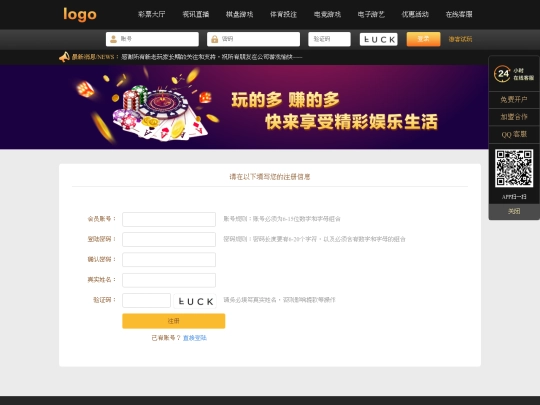540x405 pixels.
Task: Click the 24-hour online service clock icon
Action: click(502, 74)
